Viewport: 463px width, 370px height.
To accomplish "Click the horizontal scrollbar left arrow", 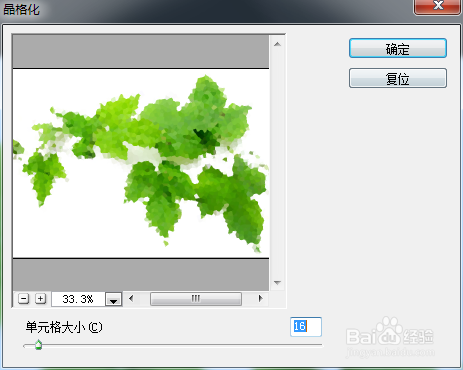I will (131, 298).
